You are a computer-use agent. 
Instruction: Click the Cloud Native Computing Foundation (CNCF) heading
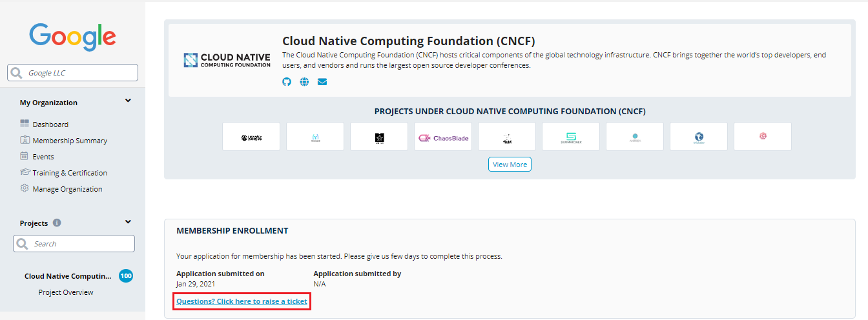pos(409,41)
